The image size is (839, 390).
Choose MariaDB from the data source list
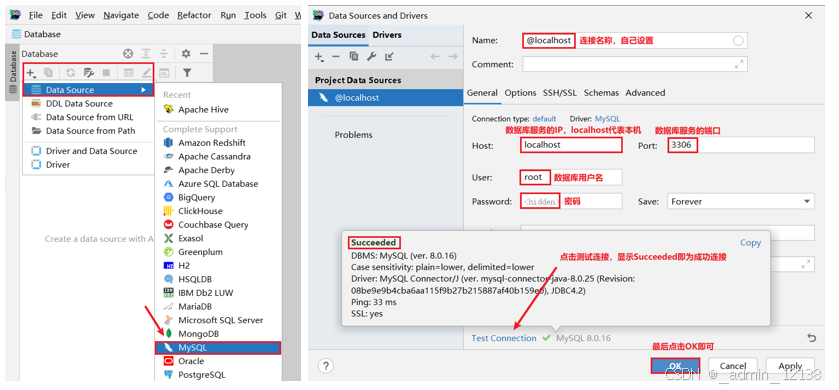(x=218, y=307)
